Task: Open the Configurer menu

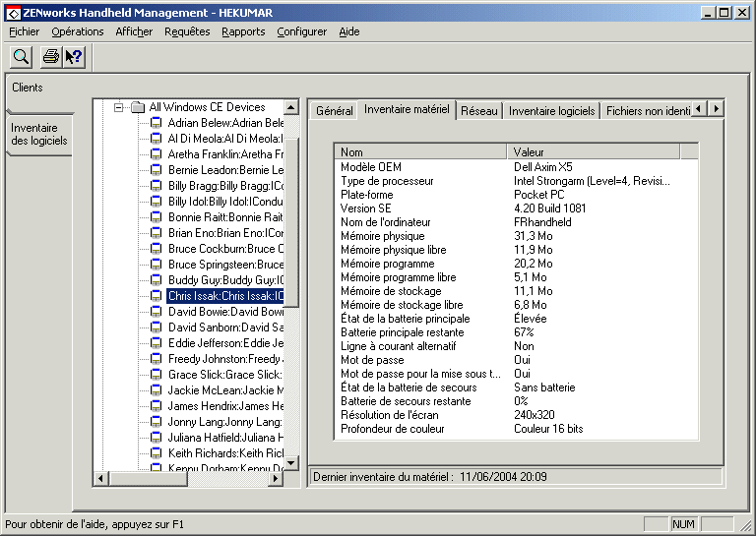Action: [x=301, y=31]
